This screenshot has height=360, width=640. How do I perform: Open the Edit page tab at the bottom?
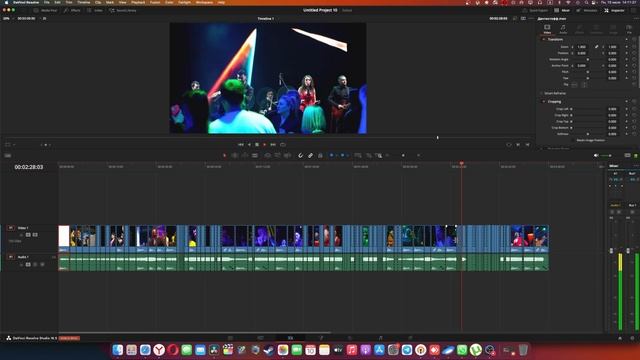point(290,338)
